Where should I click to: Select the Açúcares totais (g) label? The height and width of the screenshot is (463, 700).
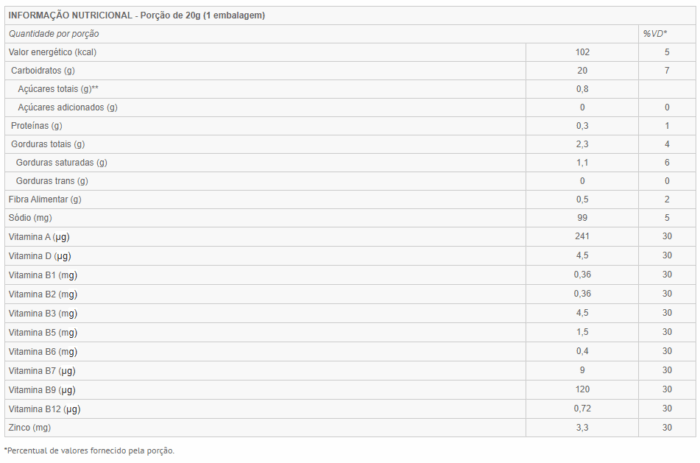(58, 89)
